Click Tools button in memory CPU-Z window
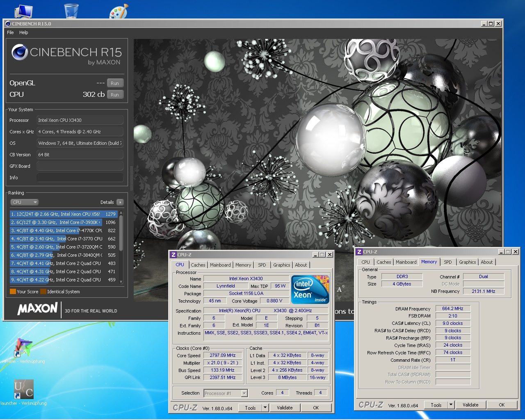Viewport: 525px width, 420px height. pos(436,405)
